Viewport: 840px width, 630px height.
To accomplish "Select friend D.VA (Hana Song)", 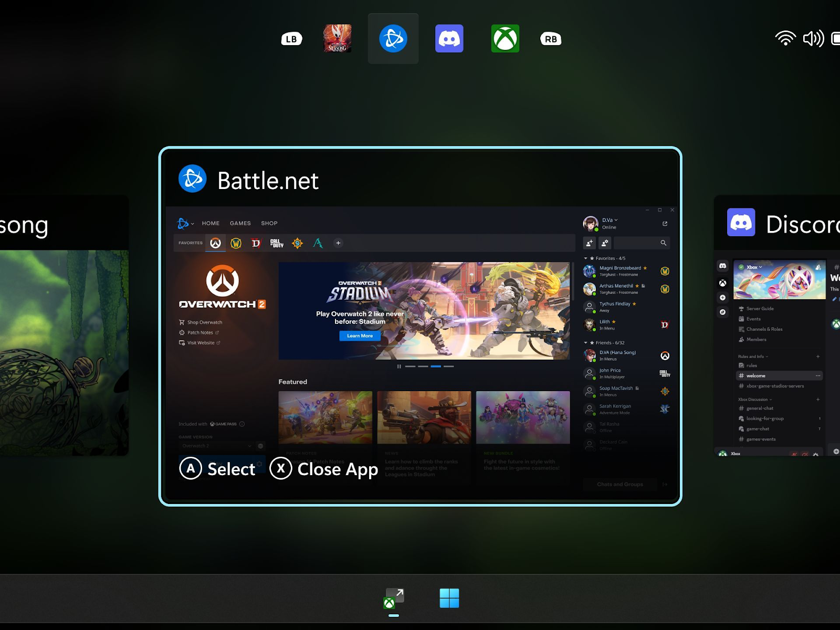I will [x=626, y=355].
